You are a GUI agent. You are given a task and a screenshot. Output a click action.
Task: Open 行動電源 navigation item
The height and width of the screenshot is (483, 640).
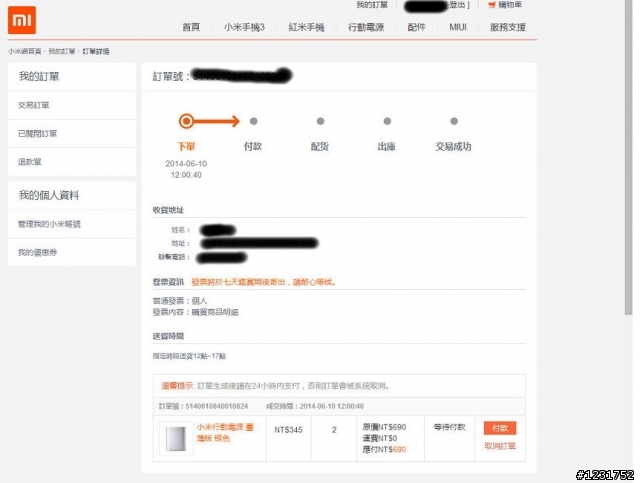[x=366, y=27]
